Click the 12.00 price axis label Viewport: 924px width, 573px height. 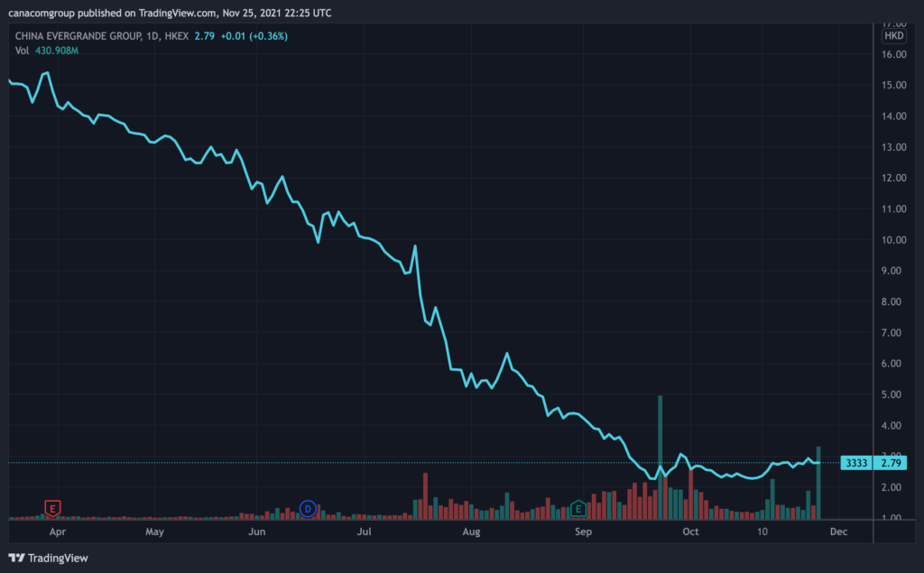pyautogui.click(x=894, y=178)
